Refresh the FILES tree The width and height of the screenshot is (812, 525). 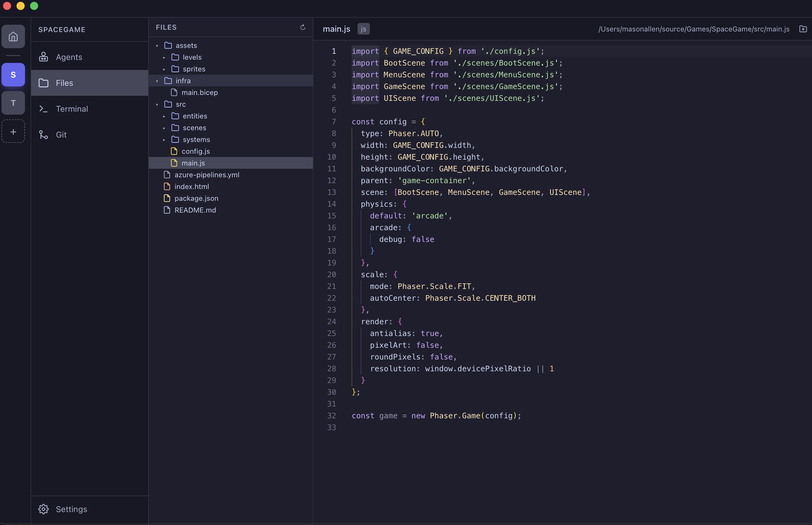tap(303, 27)
